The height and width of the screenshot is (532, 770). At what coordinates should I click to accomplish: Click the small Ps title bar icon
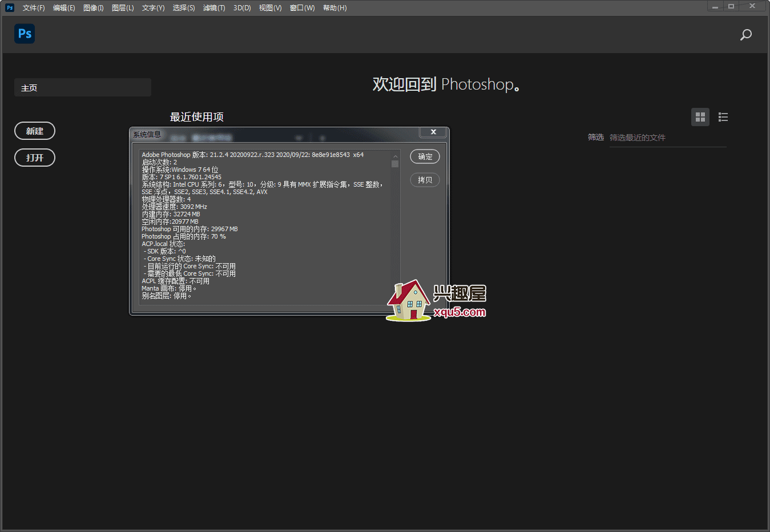coord(10,7)
